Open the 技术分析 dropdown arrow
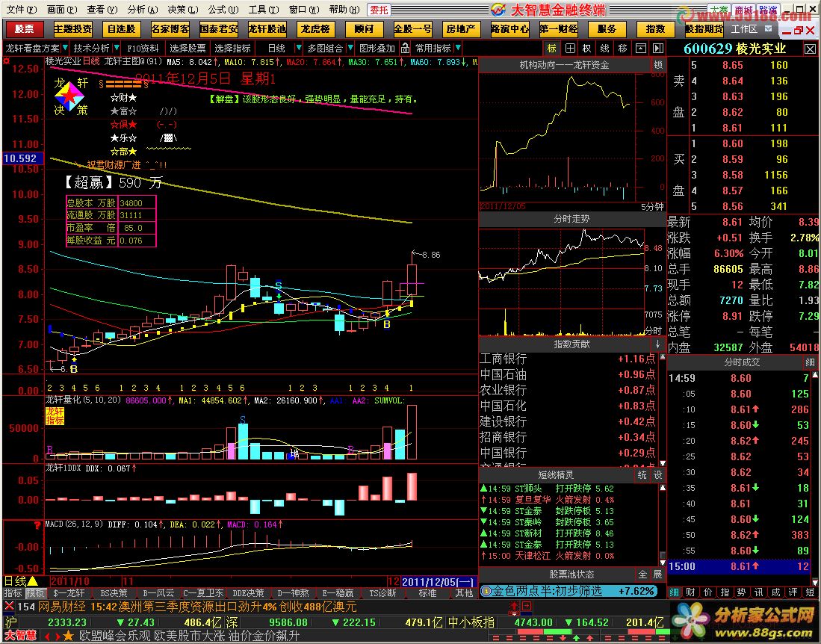Screen dimensions: 821x644 point(117,48)
